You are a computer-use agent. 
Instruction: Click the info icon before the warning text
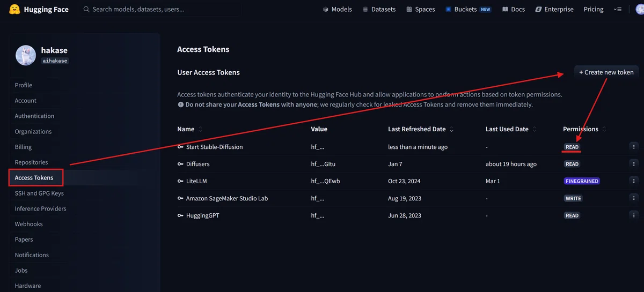(x=180, y=104)
